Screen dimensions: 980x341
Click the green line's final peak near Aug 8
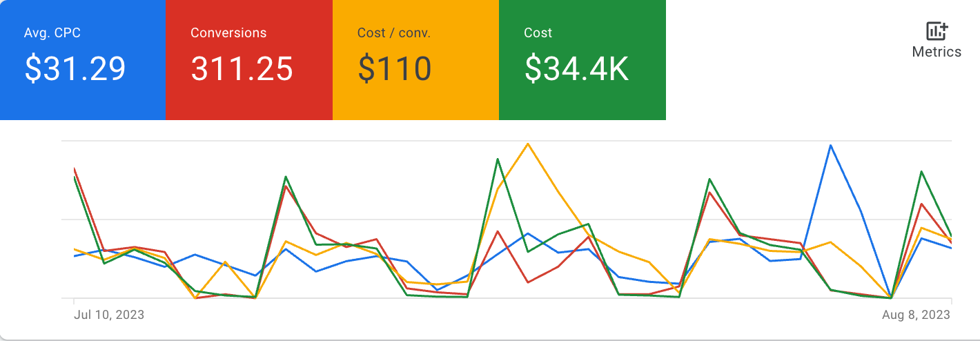[921, 171]
